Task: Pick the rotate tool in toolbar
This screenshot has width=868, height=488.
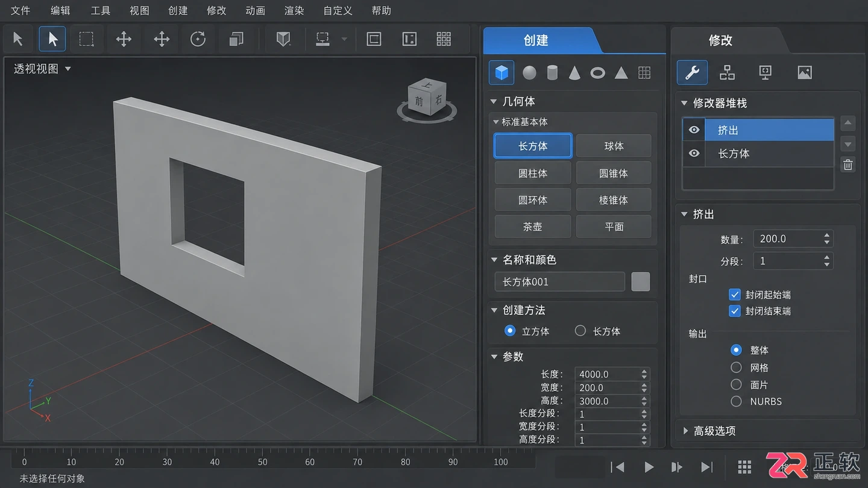Action: 198,40
